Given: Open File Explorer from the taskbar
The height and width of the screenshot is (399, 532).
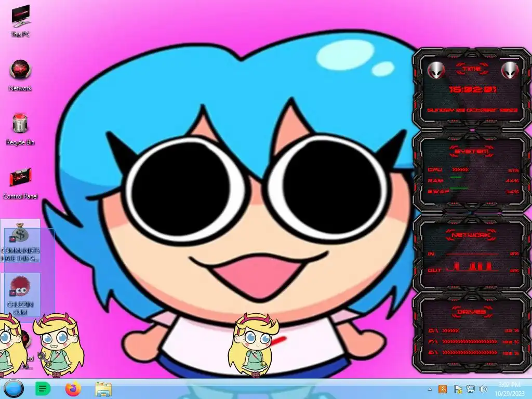Looking at the screenshot, I should pos(103,389).
